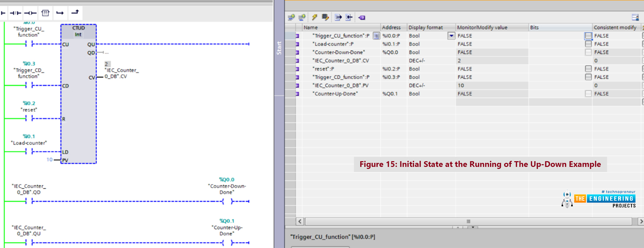
Task: Click address cell %Q0.1 in watch table
Action: click(394, 94)
